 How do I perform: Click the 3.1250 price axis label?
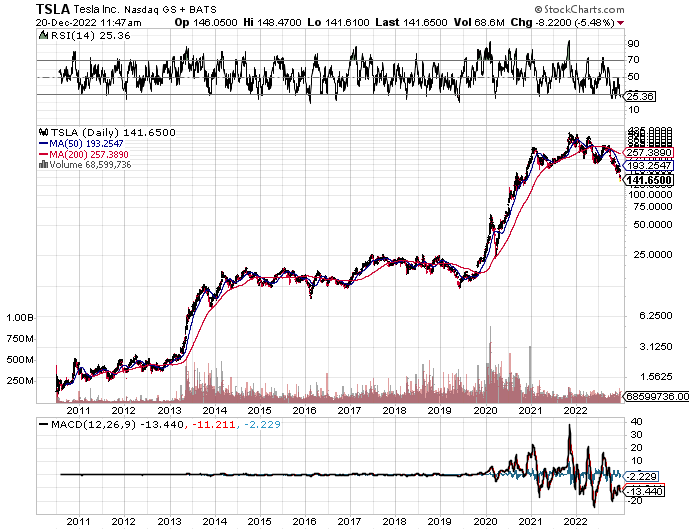655,347
